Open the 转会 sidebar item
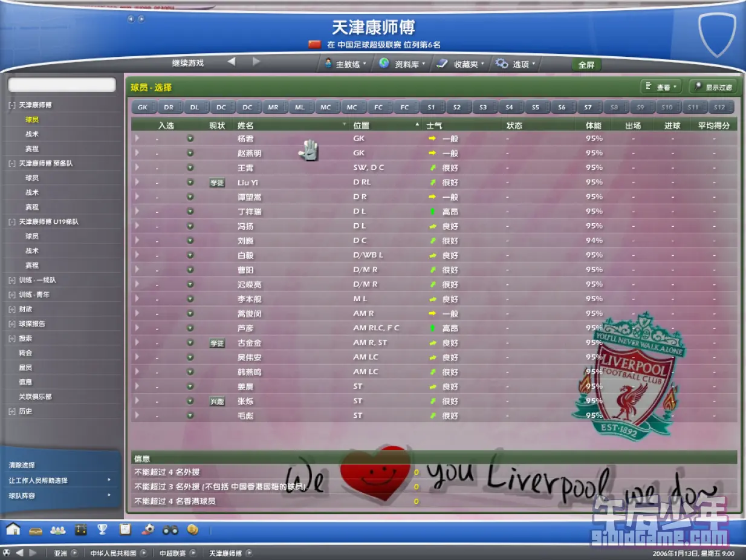Image resolution: width=746 pixels, height=560 pixels. 25,353
